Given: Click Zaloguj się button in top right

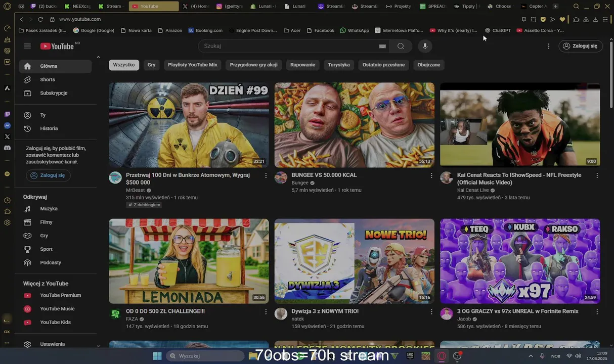Looking at the screenshot, I should 581,46.
